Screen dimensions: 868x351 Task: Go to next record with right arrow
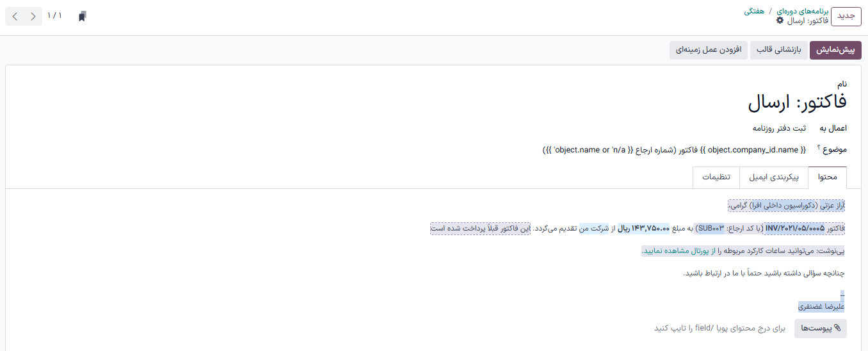33,17
